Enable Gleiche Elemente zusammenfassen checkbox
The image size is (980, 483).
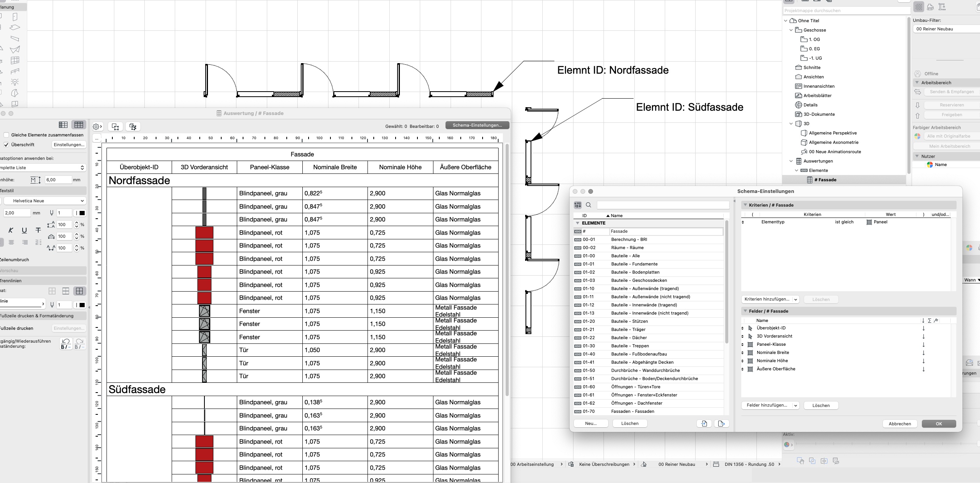coord(6,135)
